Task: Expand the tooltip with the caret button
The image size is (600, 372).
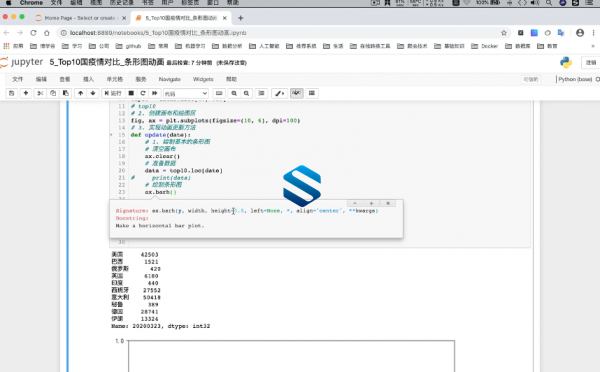Action: point(355,203)
